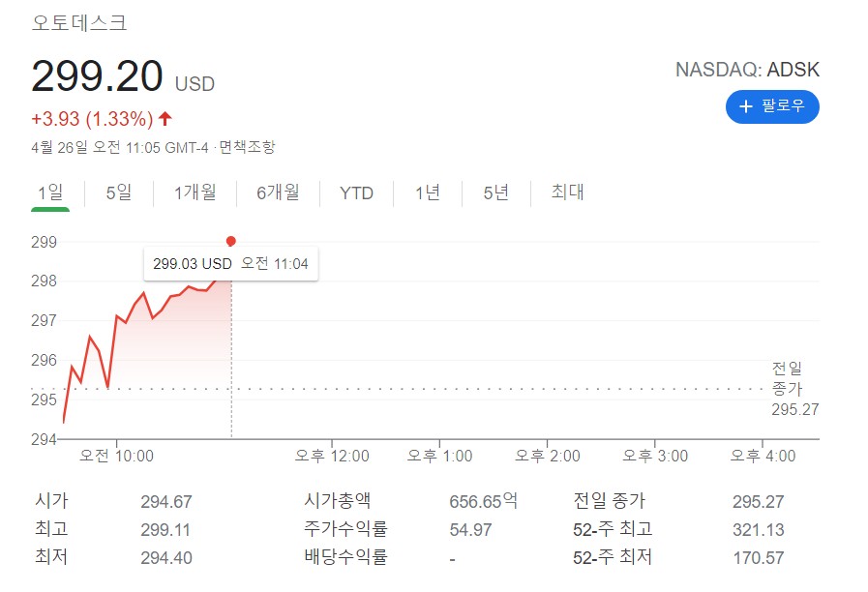This screenshot has width=868, height=592.
Task: Select the 1일 chart range tab
Action: [x=49, y=192]
